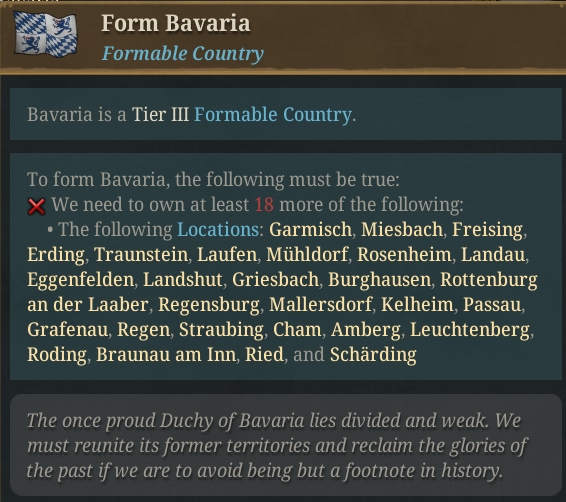Select the Straubing location
The image size is (566, 502).
(x=221, y=329)
